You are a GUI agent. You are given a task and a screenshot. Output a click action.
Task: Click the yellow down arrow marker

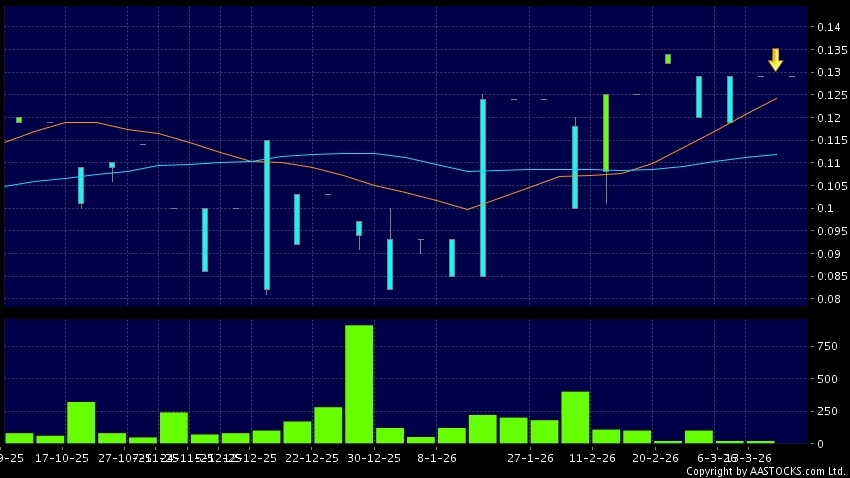coord(775,59)
